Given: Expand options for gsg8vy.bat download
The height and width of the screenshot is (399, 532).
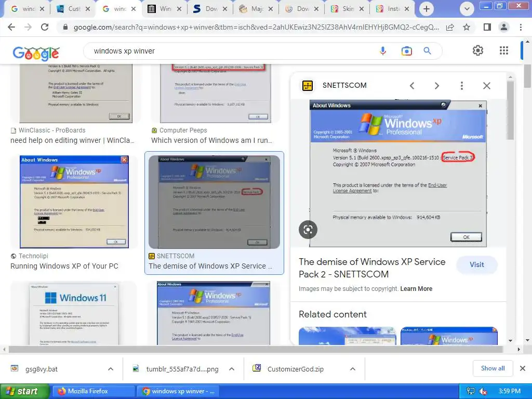Looking at the screenshot, I should pyautogui.click(x=111, y=369).
